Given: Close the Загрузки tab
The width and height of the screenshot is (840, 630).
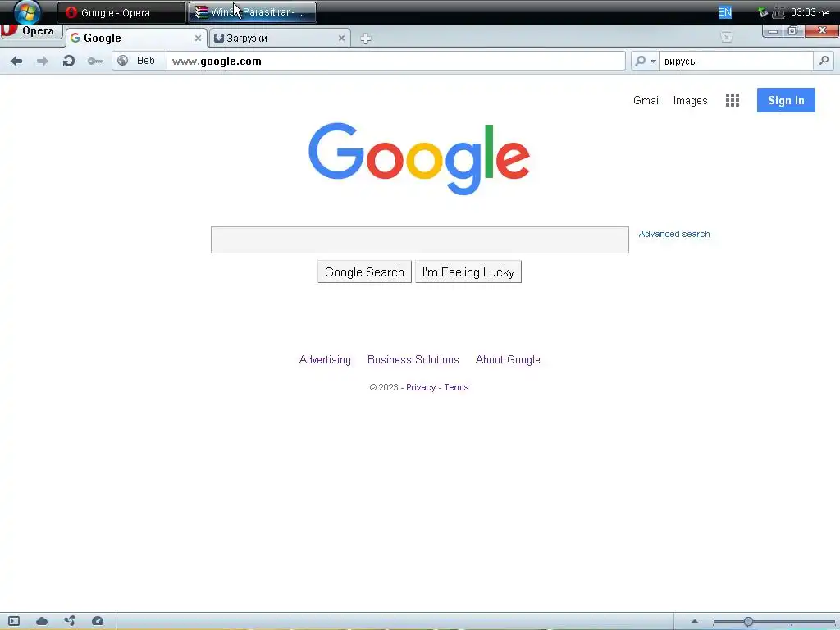Looking at the screenshot, I should tap(341, 38).
